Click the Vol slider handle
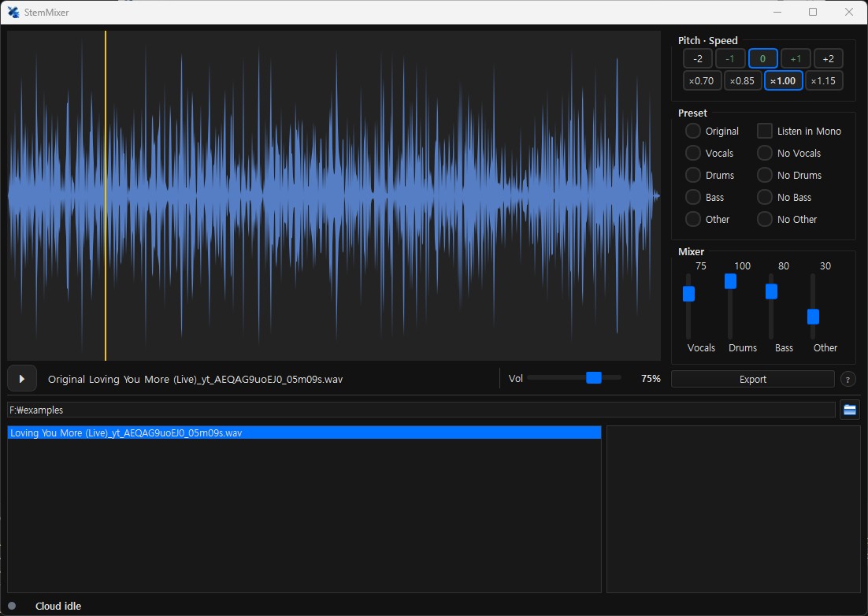The height and width of the screenshot is (616, 868). click(594, 378)
